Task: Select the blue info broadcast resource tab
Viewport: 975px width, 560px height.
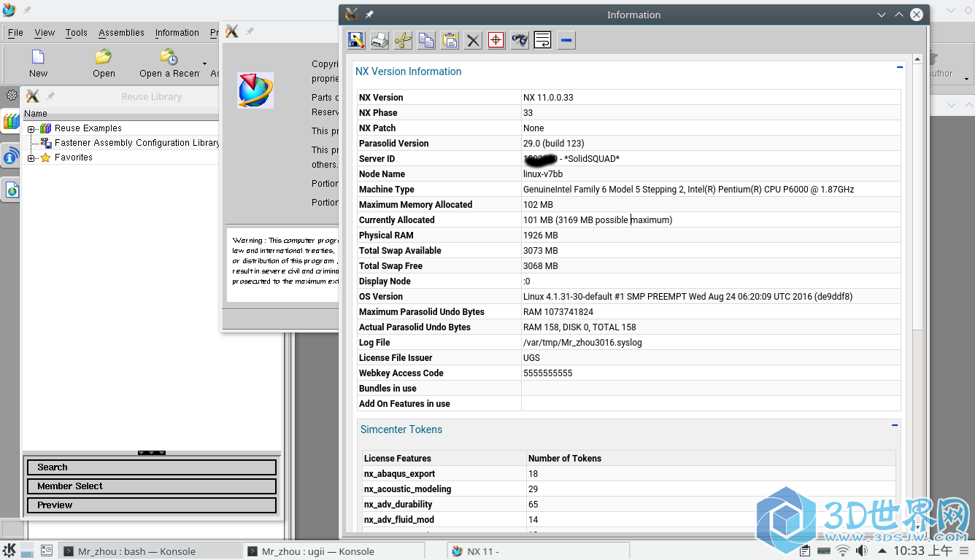Action: (x=11, y=156)
